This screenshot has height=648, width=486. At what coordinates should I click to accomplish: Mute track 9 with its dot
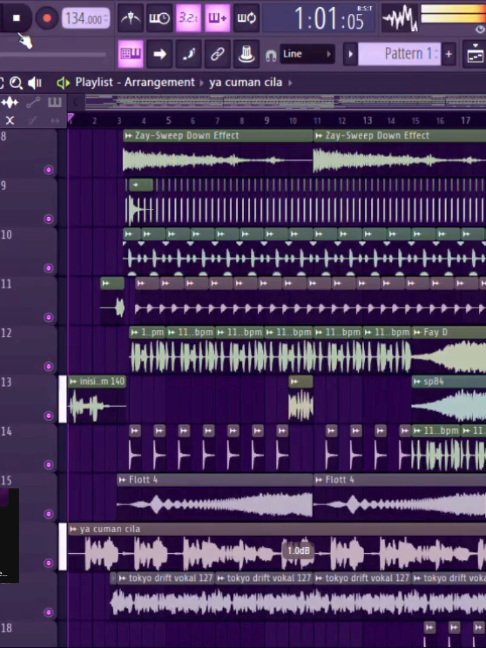pyautogui.click(x=48, y=219)
